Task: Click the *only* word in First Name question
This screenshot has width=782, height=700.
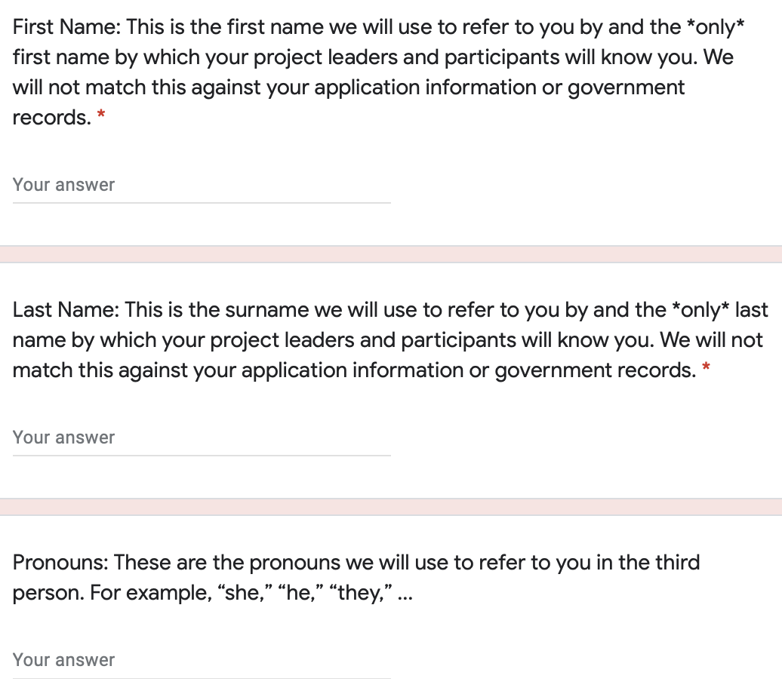Action: tap(715, 27)
